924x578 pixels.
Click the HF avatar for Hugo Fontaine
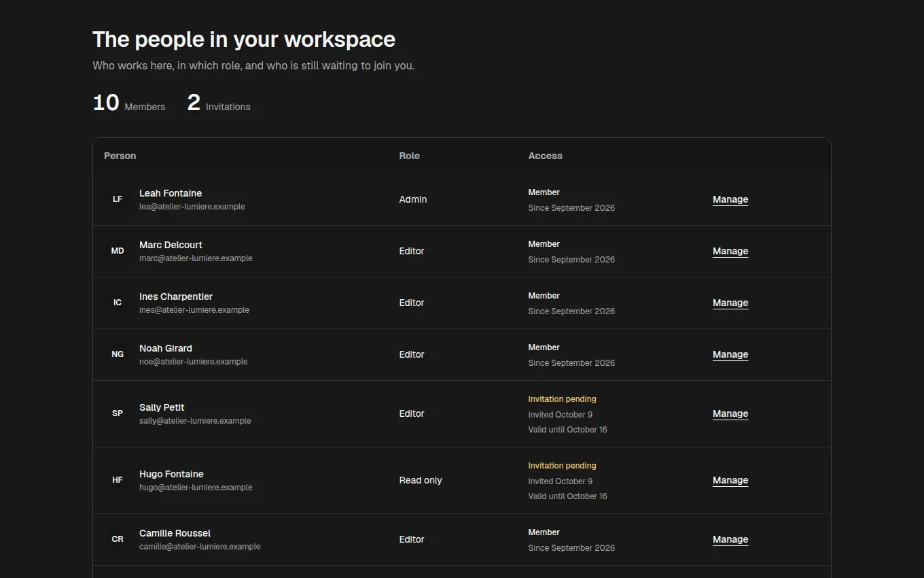pos(118,480)
